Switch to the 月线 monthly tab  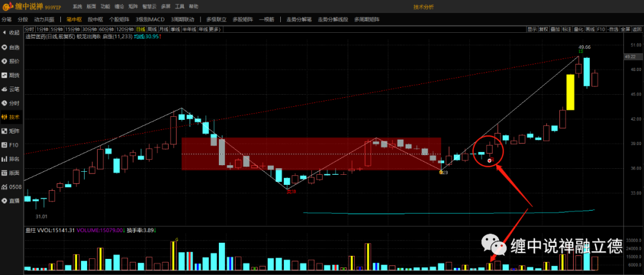[x=163, y=29]
